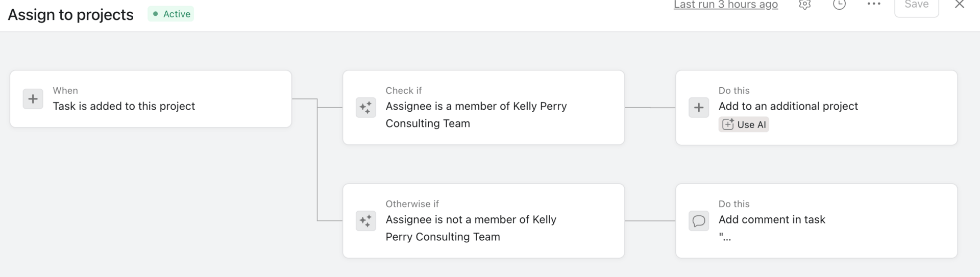The height and width of the screenshot is (277, 980).
Task: Select the Task is added trigger card
Action: (151, 99)
